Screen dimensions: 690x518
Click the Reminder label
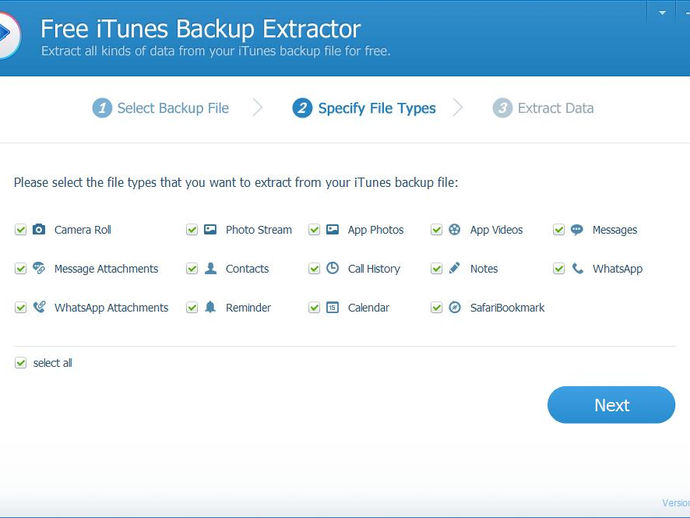(x=248, y=307)
